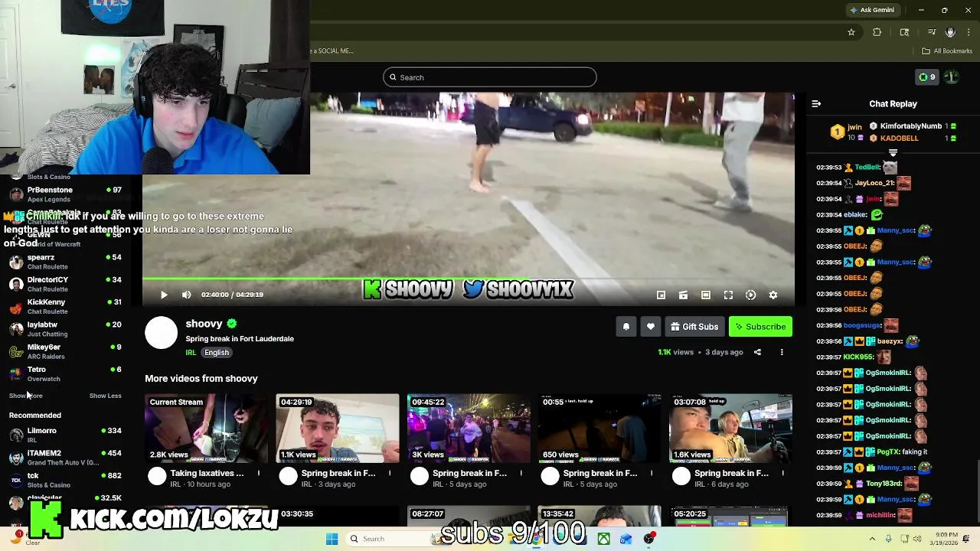Open Kick coins balance showing 9
980x551 pixels.
927,77
